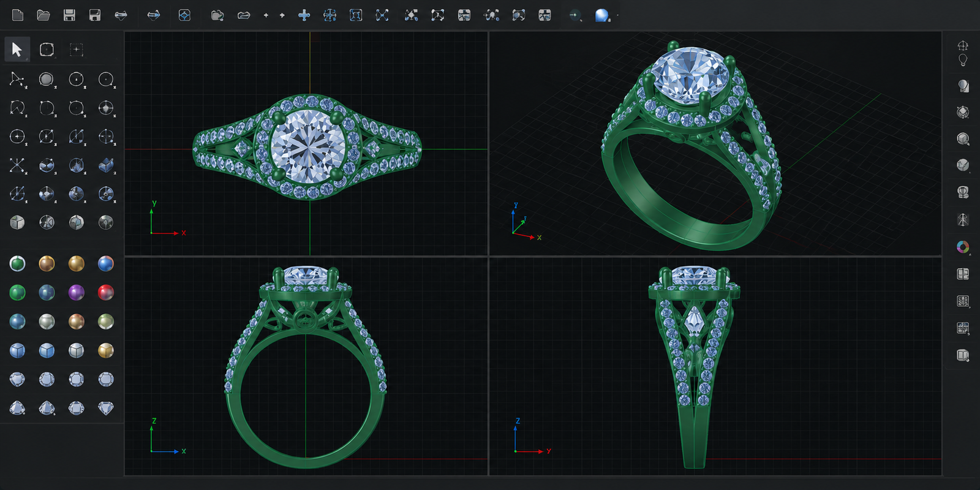Select the crossing lines X tool
Screen dimensions: 980x490
17,165
